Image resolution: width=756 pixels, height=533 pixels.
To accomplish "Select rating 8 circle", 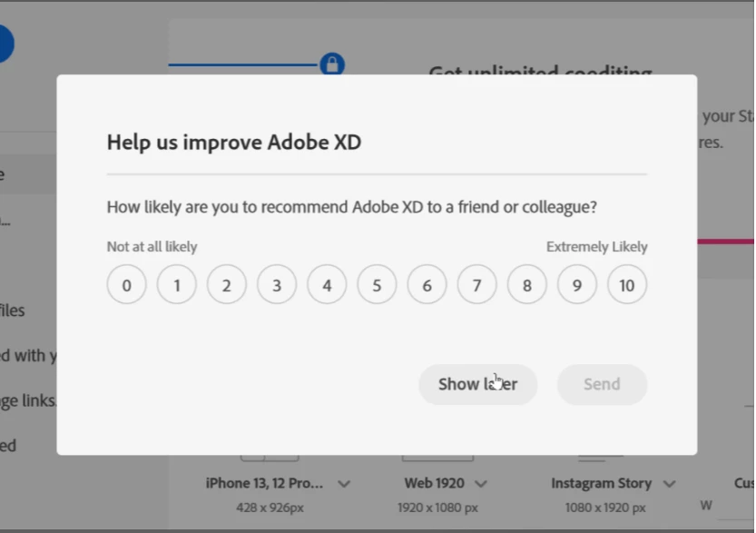I will pos(527,284).
